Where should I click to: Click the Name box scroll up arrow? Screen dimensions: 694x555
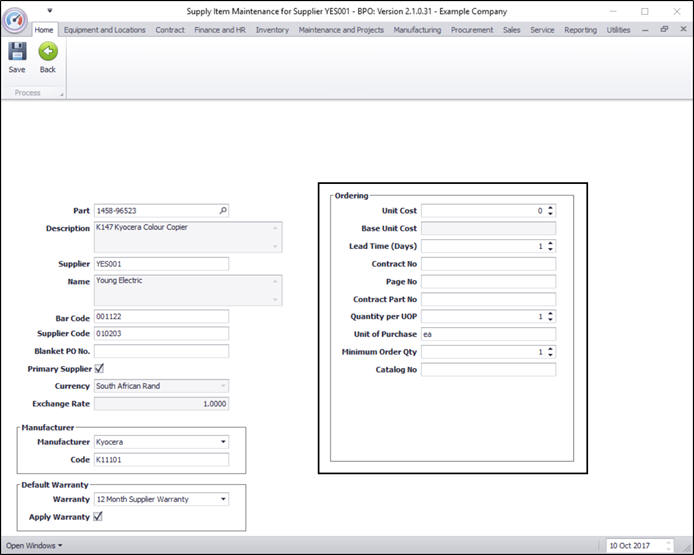click(275, 281)
